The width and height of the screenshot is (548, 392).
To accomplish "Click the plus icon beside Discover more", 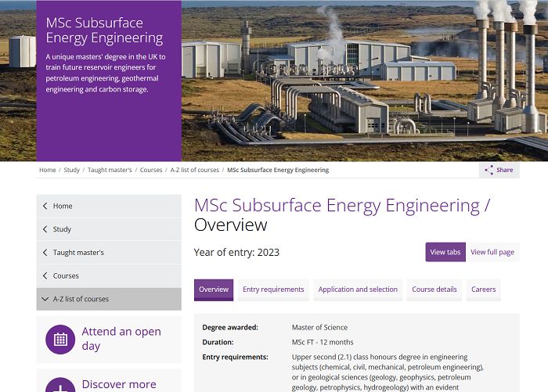I will click(x=60, y=385).
